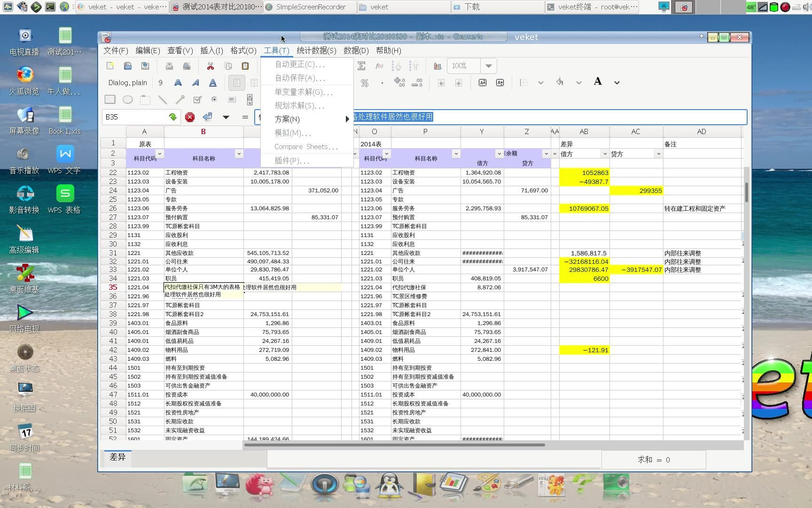Screen dimensions: 812x508
Task: Open the 编辑(E) menu
Action: (x=148, y=50)
